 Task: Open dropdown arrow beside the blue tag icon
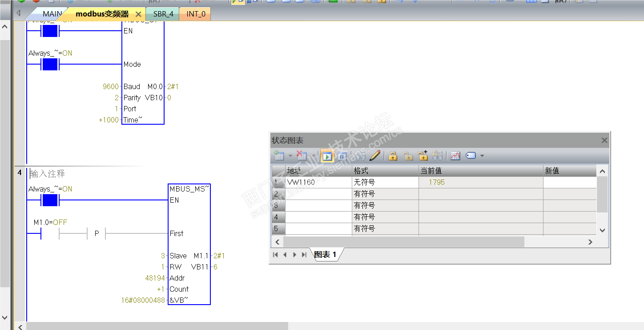[482, 156]
